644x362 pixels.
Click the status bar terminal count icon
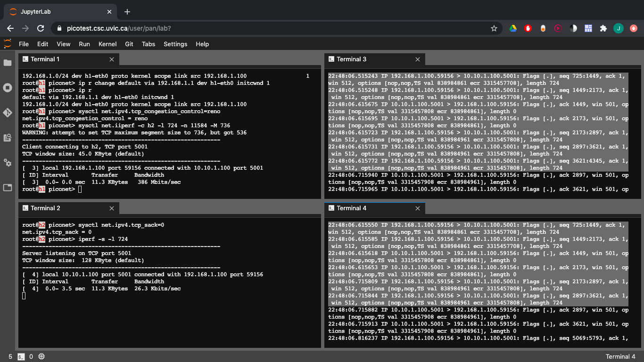tap(21, 357)
